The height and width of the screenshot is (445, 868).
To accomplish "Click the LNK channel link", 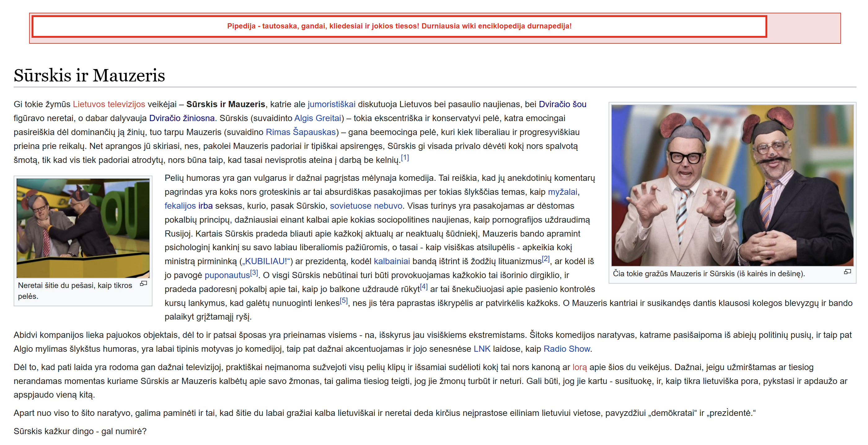I will 482,349.
